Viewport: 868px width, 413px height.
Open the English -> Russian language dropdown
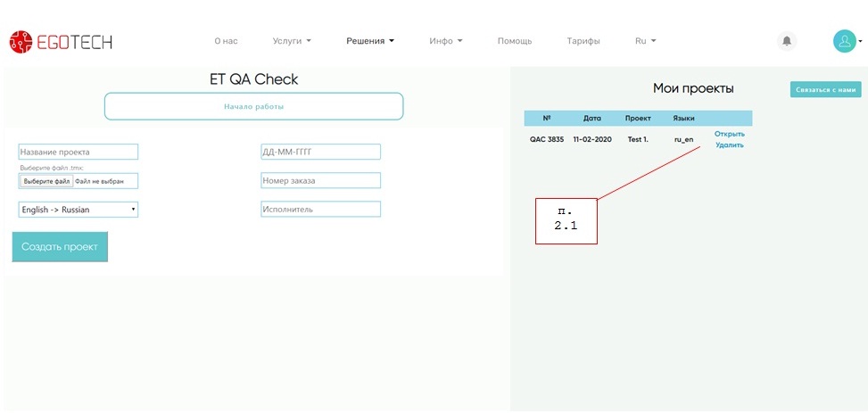79,210
